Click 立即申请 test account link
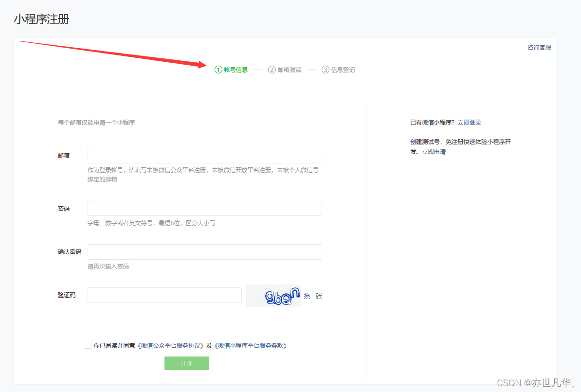Viewport: 581px width, 392px height. click(434, 152)
